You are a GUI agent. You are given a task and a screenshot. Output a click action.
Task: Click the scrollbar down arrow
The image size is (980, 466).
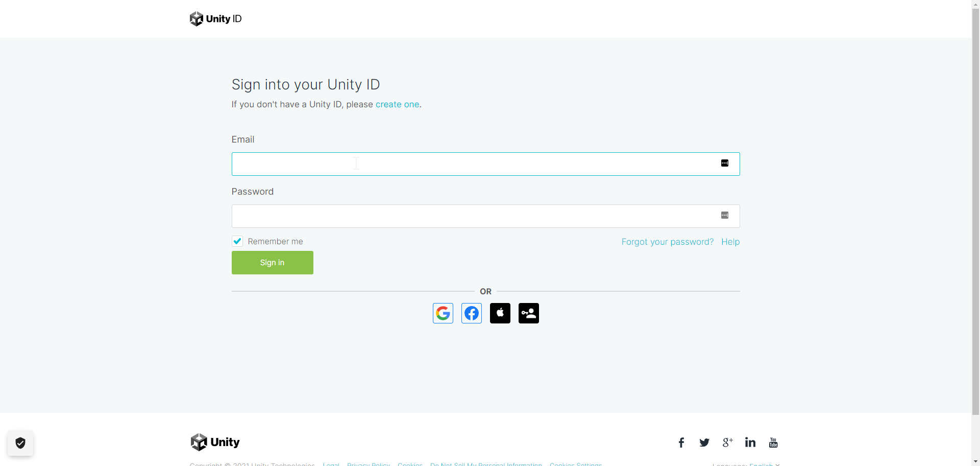tap(976, 462)
